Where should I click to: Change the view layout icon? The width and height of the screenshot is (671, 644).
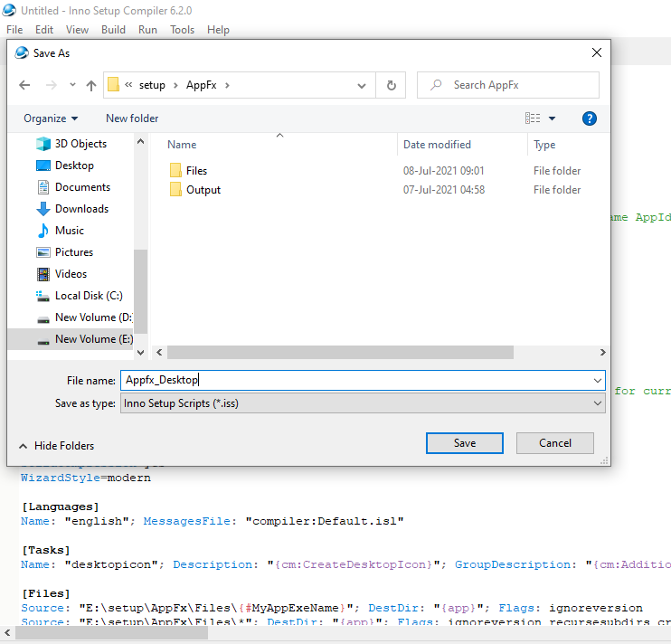[x=533, y=118]
